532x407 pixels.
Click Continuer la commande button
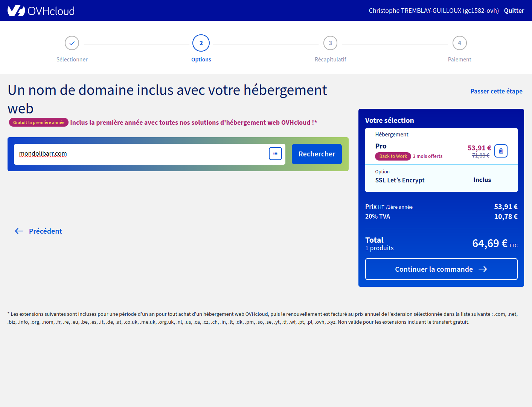point(441,269)
